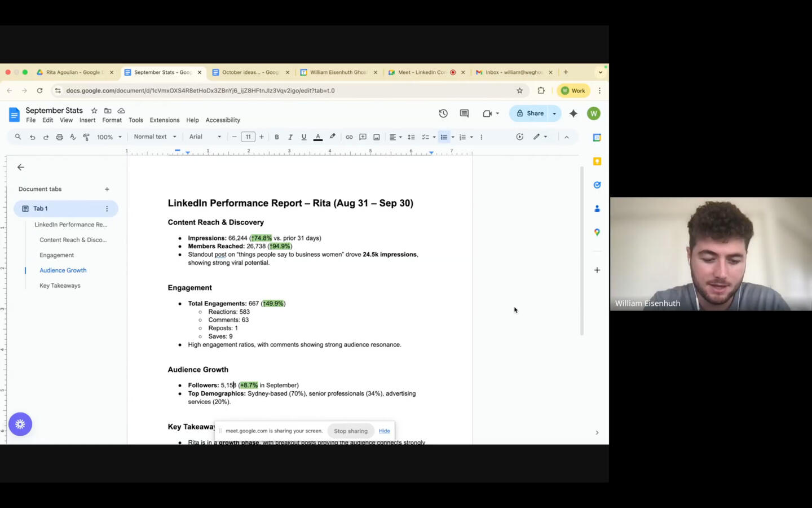Click the font size input field
The image size is (812, 508).
pyautogui.click(x=248, y=137)
